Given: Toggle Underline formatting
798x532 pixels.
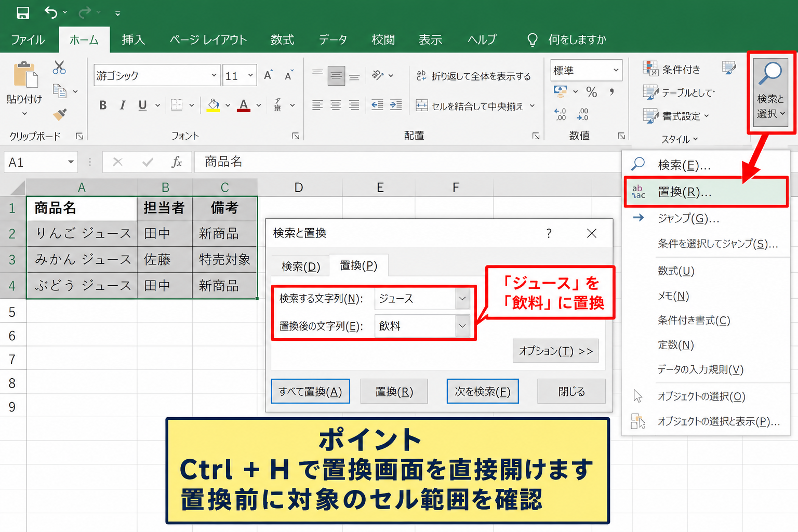Looking at the screenshot, I should (142, 105).
